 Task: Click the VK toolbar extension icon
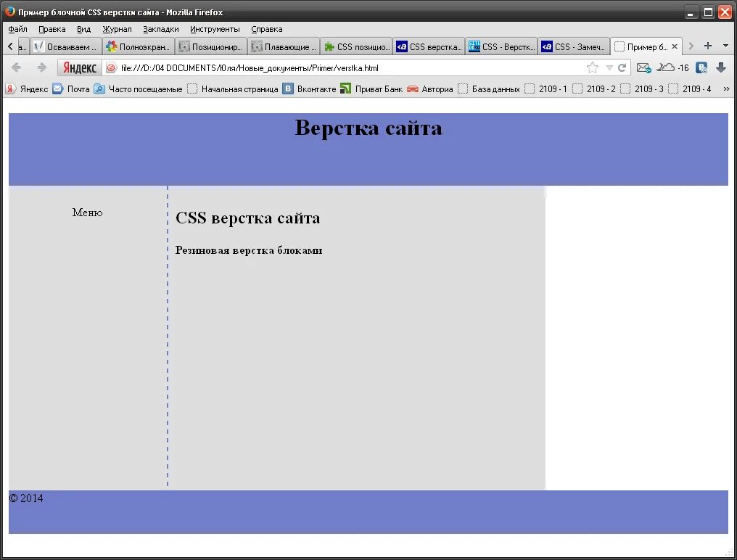701,67
